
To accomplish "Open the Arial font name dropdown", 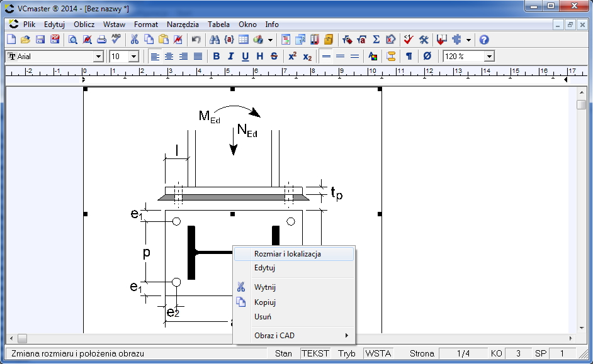I will [98, 57].
